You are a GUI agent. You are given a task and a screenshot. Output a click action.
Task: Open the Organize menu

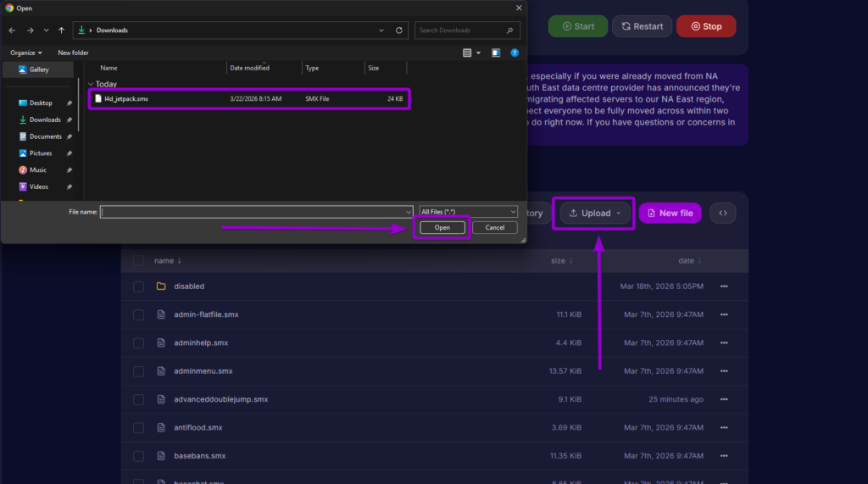pos(25,53)
